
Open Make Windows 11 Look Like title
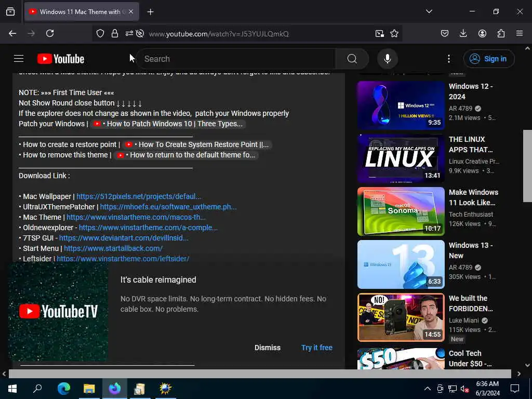tap(473, 197)
